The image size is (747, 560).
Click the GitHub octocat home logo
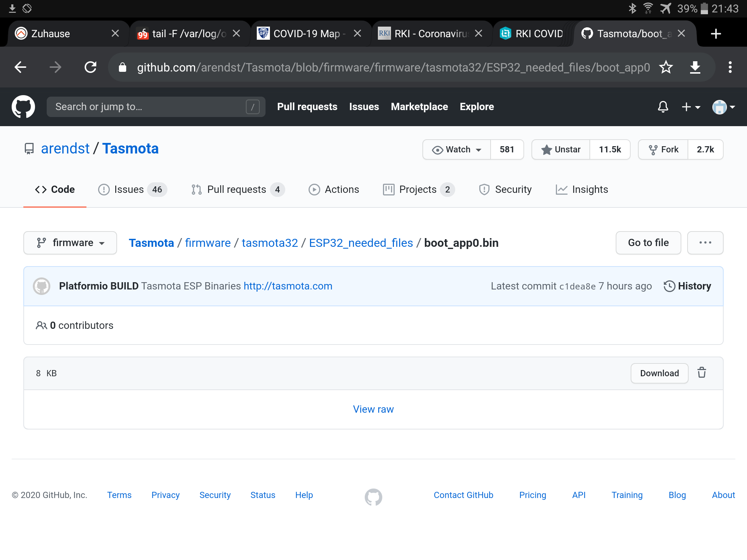[x=23, y=106]
